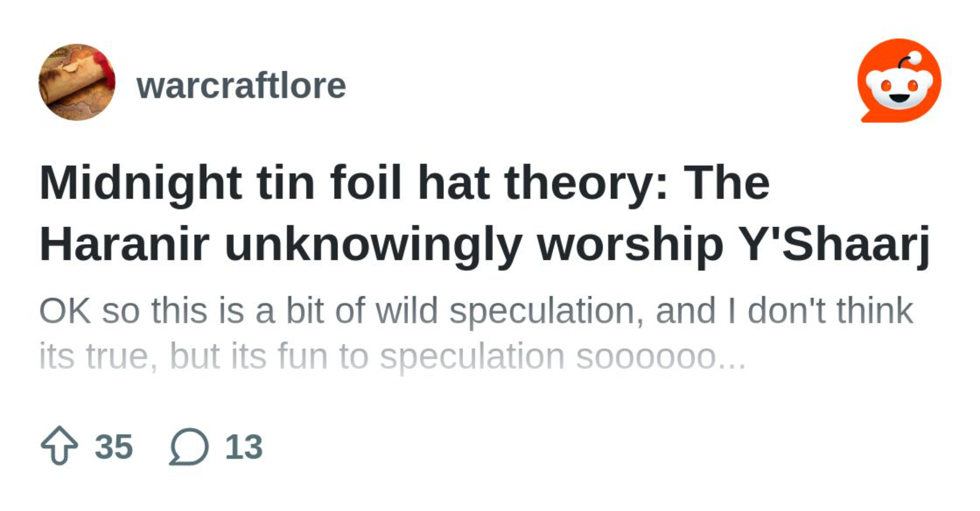
Task: Click the comment count 13
Action: [244, 447]
